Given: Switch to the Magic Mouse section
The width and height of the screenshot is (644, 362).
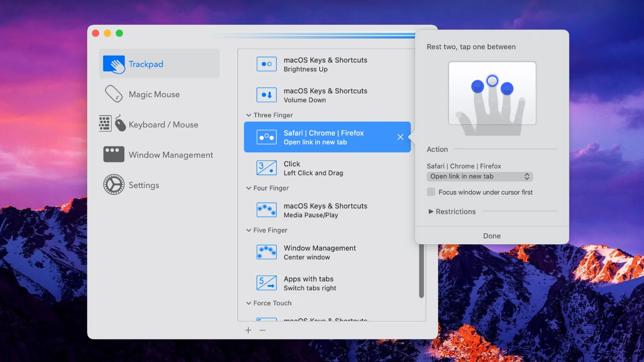Looking at the screenshot, I should click(x=159, y=94).
